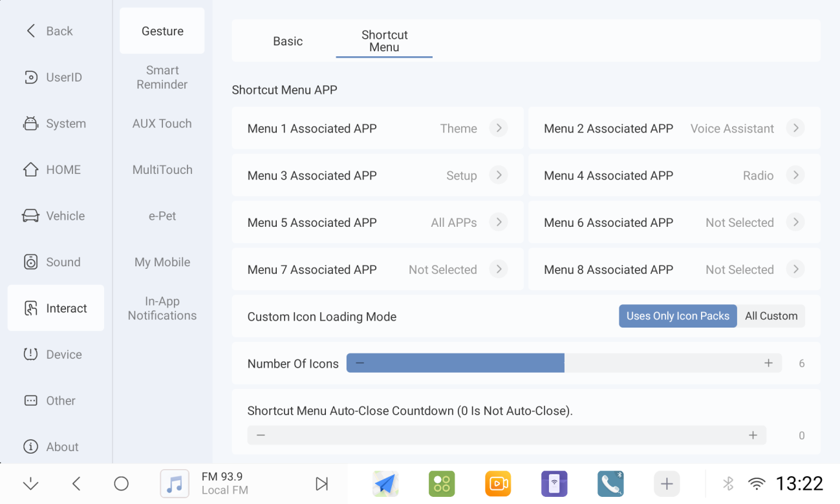840x504 pixels.
Task: Open the Gesture submenu
Action: [162, 31]
